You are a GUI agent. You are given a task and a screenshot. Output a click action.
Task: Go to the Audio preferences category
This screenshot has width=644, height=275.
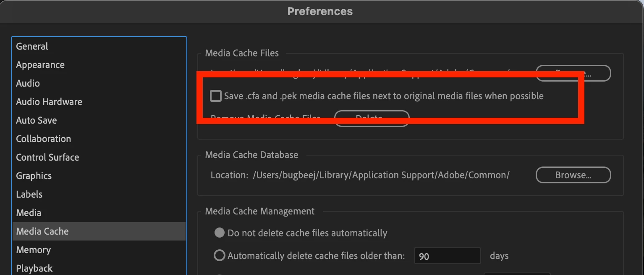point(28,83)
